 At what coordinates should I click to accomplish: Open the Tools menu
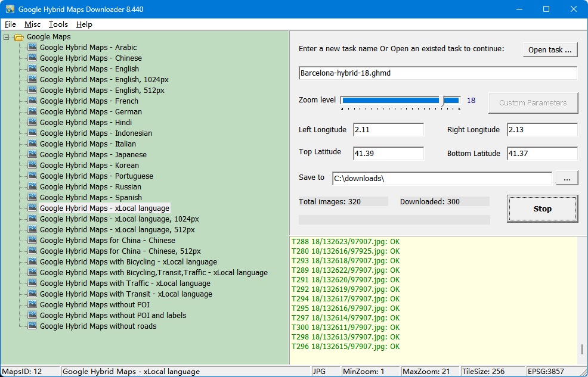[58, 24]
